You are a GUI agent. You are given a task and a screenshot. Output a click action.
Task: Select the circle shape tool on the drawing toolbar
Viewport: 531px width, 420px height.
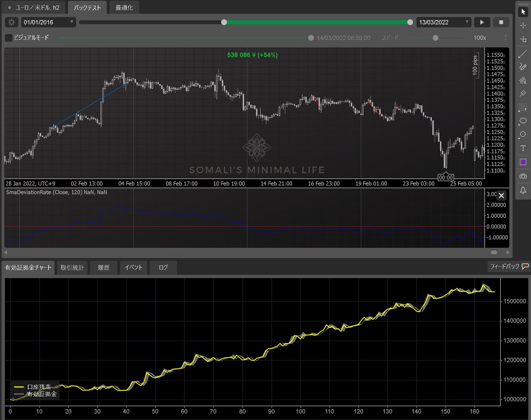[x=523, y=134]
